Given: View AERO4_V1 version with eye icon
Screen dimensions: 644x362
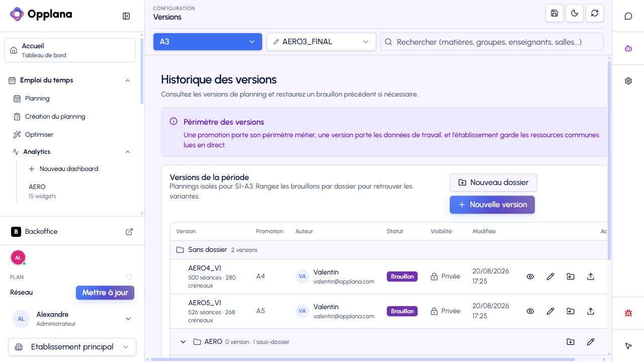Looking at the screenshot, I should (x=530, y=277).
